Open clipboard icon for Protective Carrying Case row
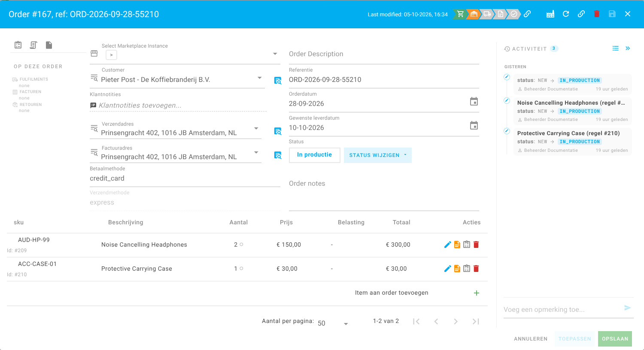Screen dimensions: 644x350 (467, 269)
